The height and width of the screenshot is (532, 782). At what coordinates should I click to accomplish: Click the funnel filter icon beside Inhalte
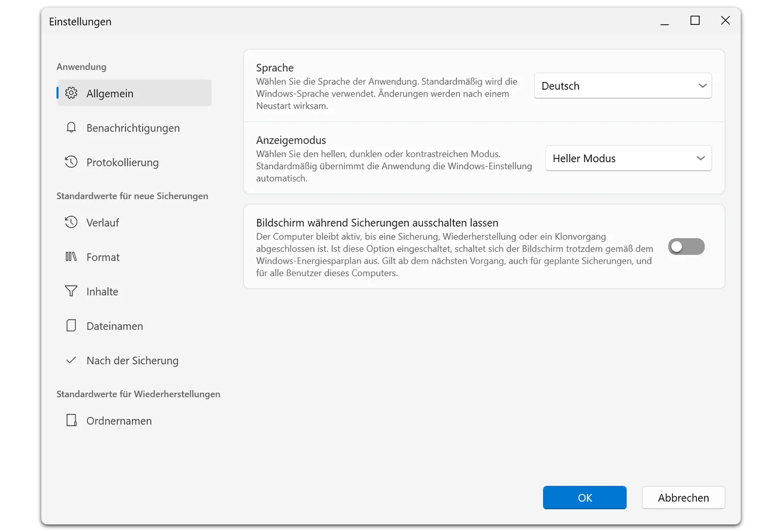tap(72, 291)
